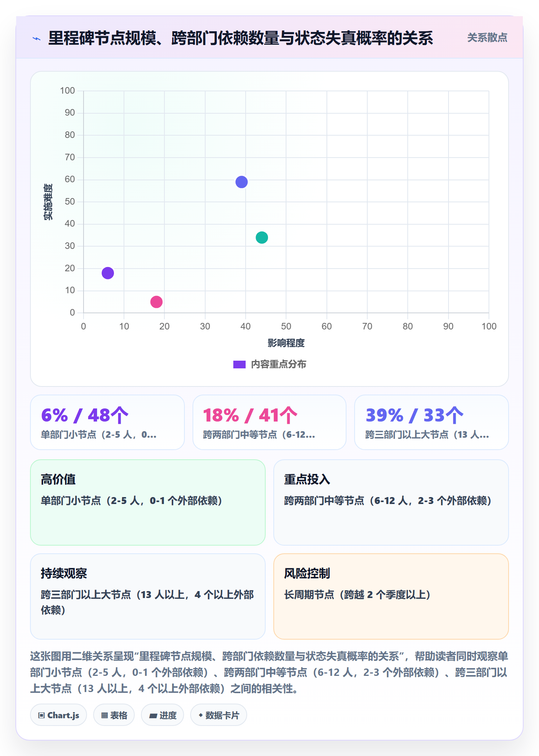This screenshot has width=539, height=756.
Task: Click the 关系散点 label in header
Action: click(x=487, y=38)
